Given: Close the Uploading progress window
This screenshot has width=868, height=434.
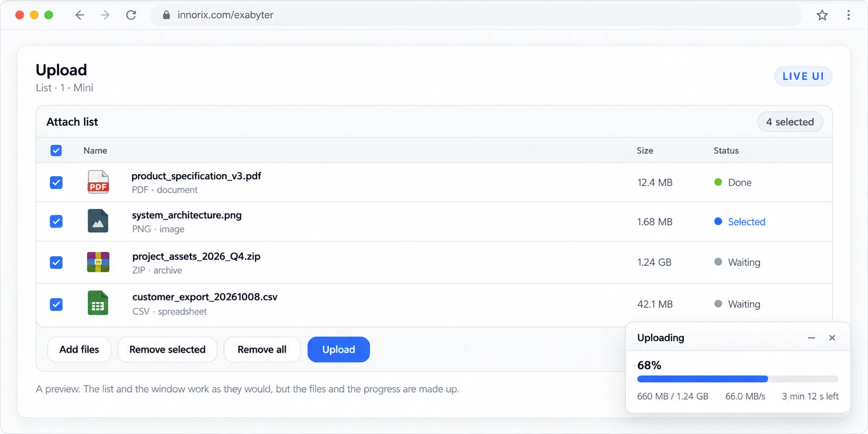Looking at the screenshot, I should (x=832, y=338).
